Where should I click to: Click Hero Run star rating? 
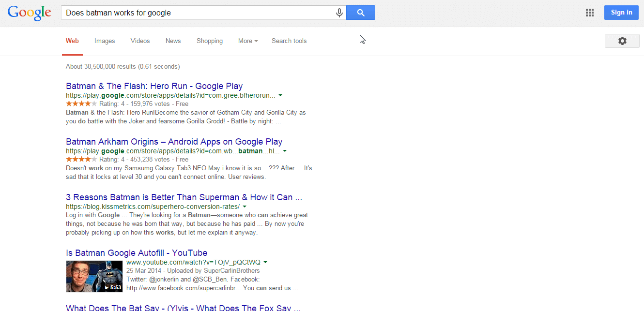[81, 104]
